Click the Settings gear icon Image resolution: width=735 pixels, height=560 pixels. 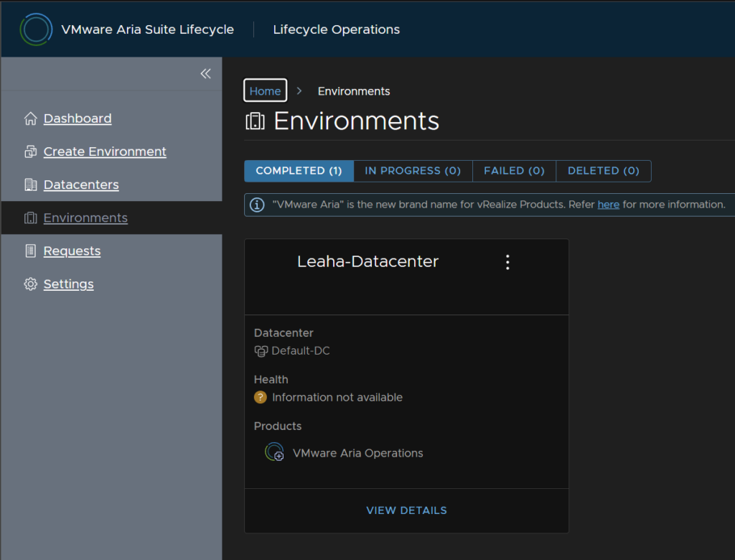pos(30,284)
